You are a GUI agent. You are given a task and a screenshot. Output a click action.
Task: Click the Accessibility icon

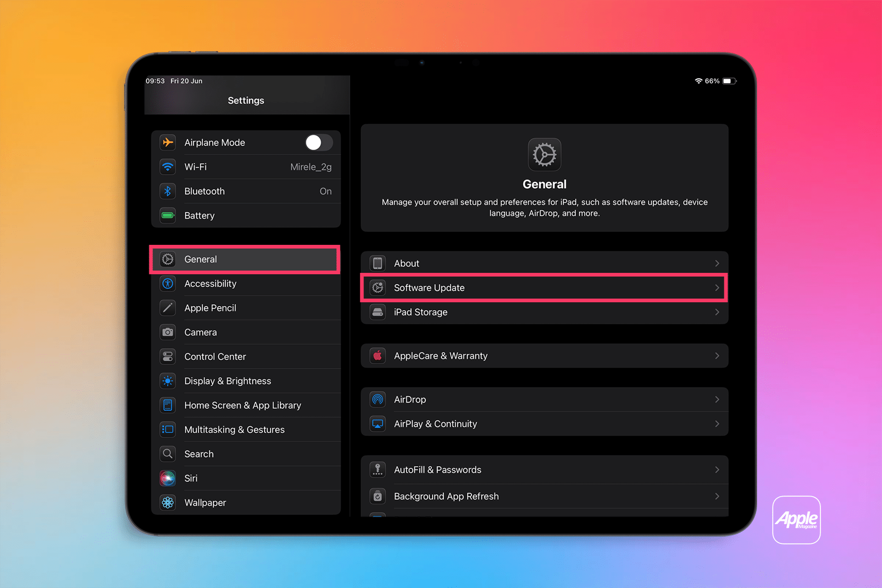click(x=168, y=283)
